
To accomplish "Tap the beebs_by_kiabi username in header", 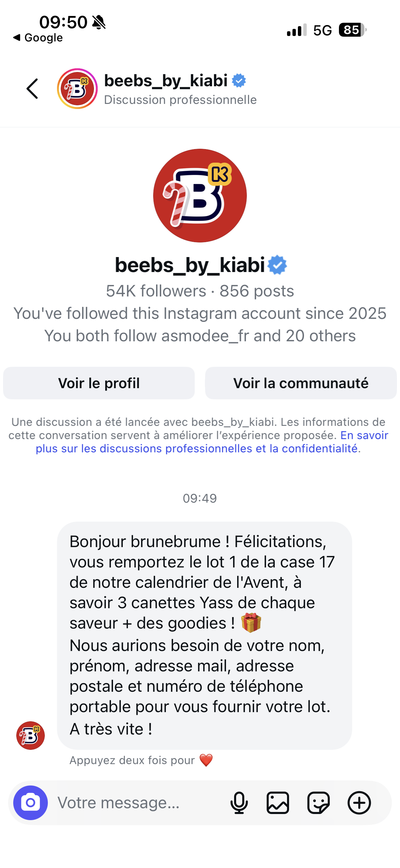I will [166, 81].
